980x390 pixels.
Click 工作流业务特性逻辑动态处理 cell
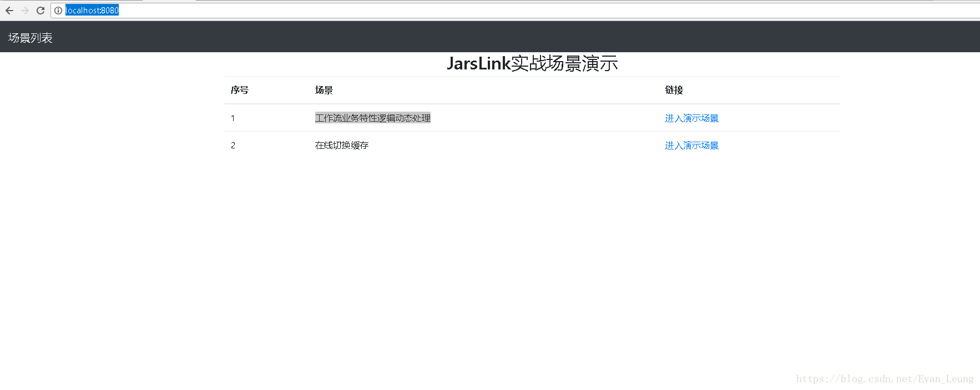pyautogui.click(x=373, y=118)
